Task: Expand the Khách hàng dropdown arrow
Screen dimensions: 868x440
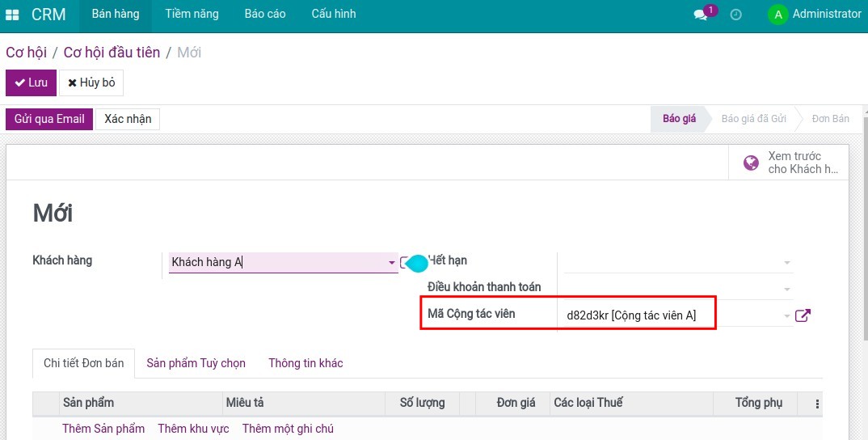Action: pyautogui.click(x=392, y=263)
